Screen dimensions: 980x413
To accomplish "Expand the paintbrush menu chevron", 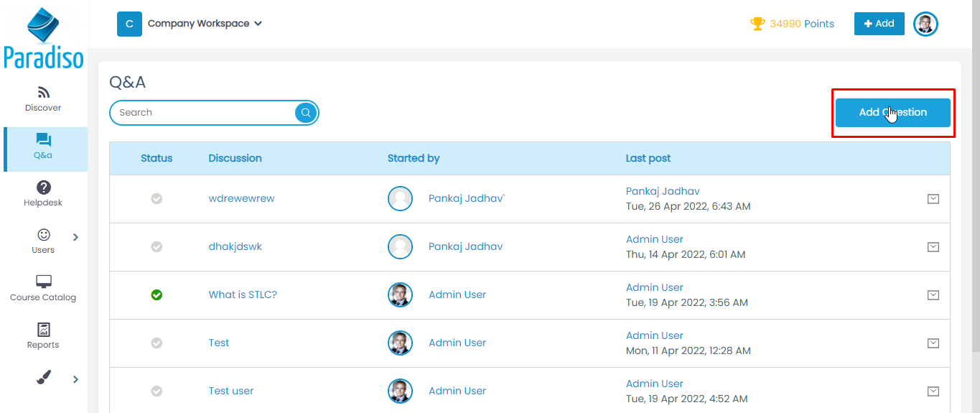I will pos(75,379).
